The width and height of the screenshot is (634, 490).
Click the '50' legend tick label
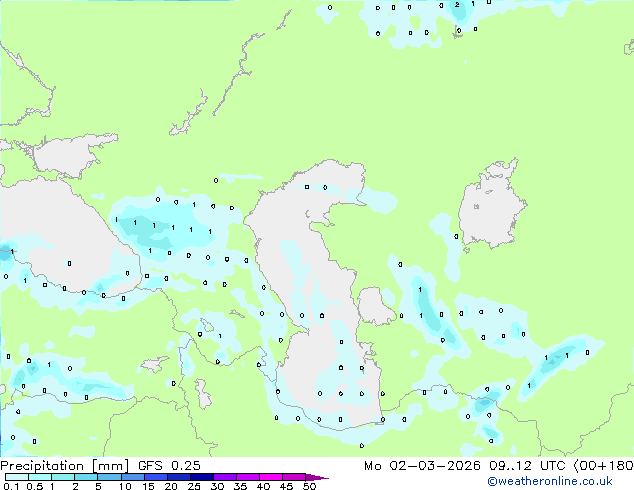(x=309, y=486)
